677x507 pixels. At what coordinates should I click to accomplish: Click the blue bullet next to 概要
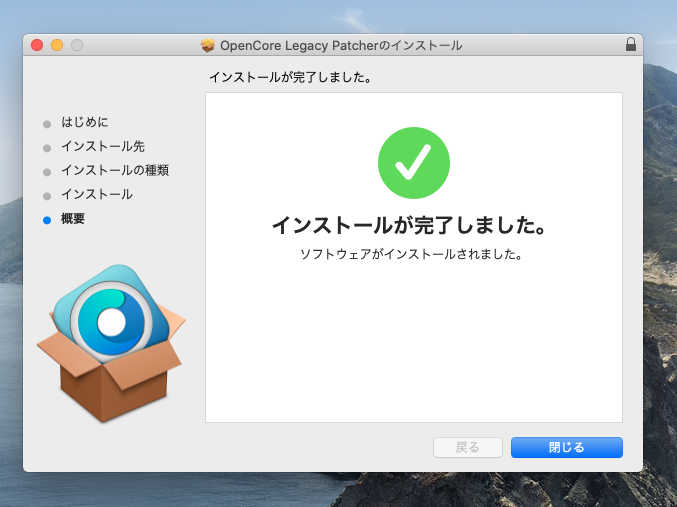pyautogui.click(x=46, y=219)
